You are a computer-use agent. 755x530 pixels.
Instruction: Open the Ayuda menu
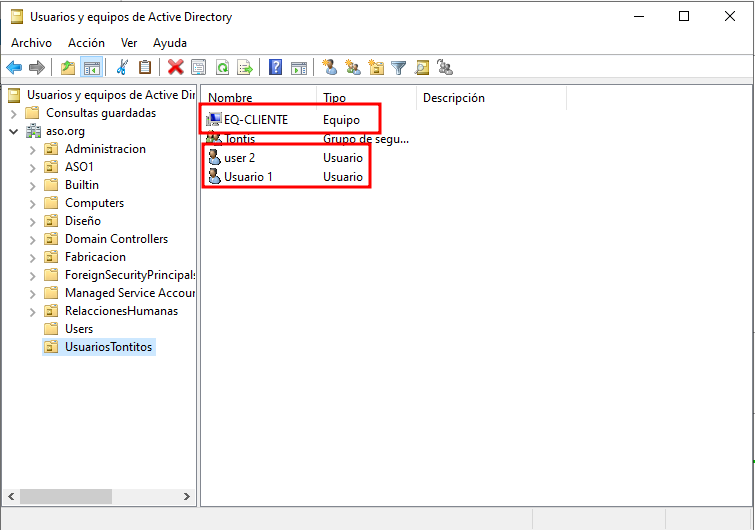click(170, 43)
